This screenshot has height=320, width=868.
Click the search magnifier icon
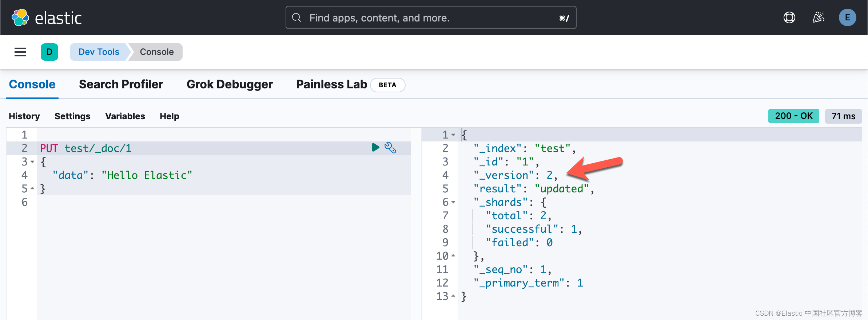pos(296,17)
